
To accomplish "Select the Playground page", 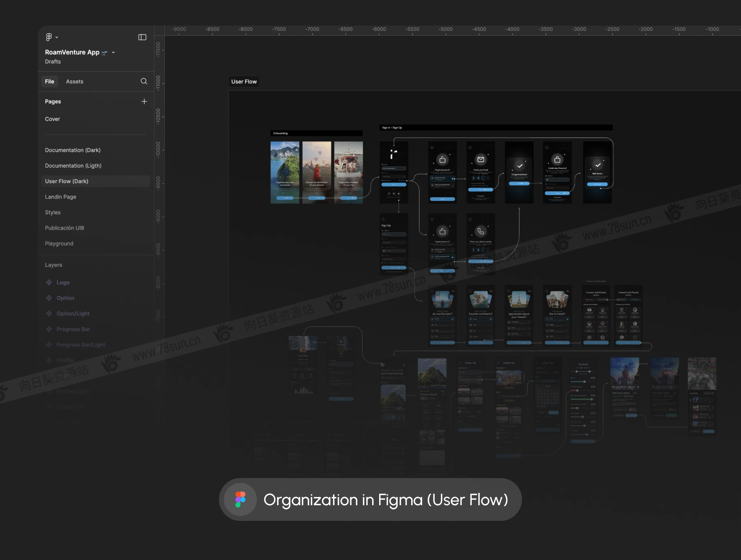I will pos(59,244).
